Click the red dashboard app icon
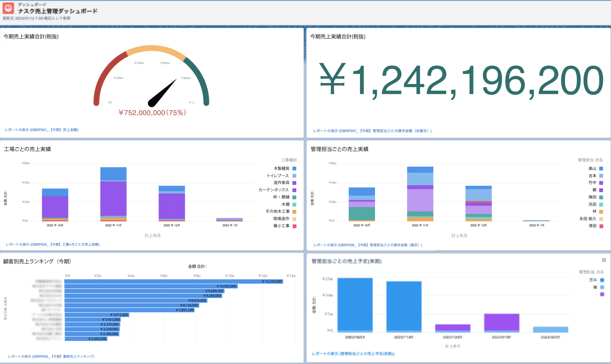 click(8, 8)
